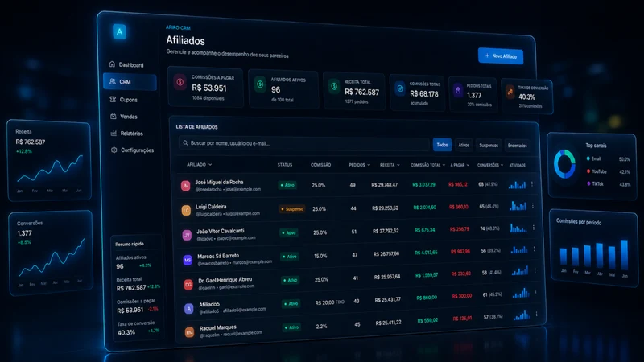Screen dimensions: 644x362
Task: Click the Comissões a Pagar card icon
Action: point(180,82)
